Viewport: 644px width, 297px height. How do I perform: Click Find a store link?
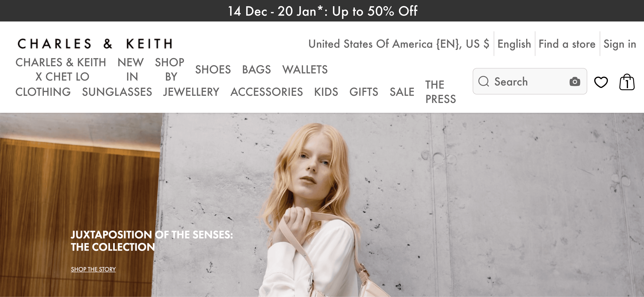[567, 44]
